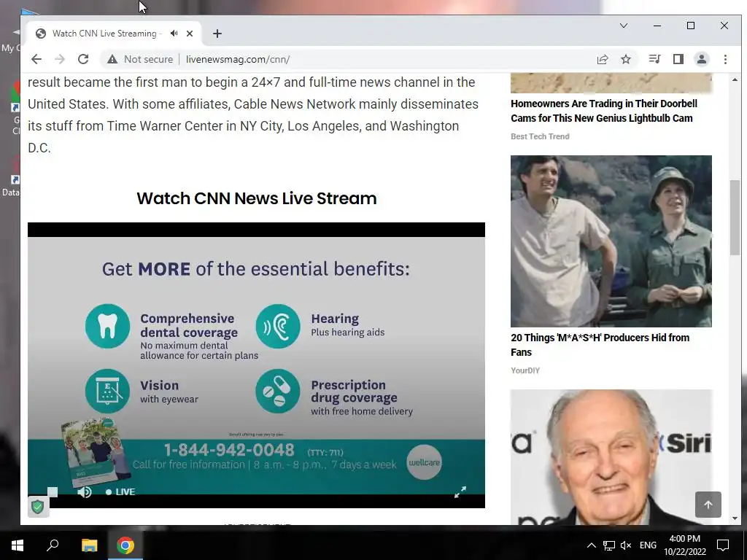The width and height of the screenshot is (747, 560).
Task: Toggle the video player volume icon
Action: point(85,492)
